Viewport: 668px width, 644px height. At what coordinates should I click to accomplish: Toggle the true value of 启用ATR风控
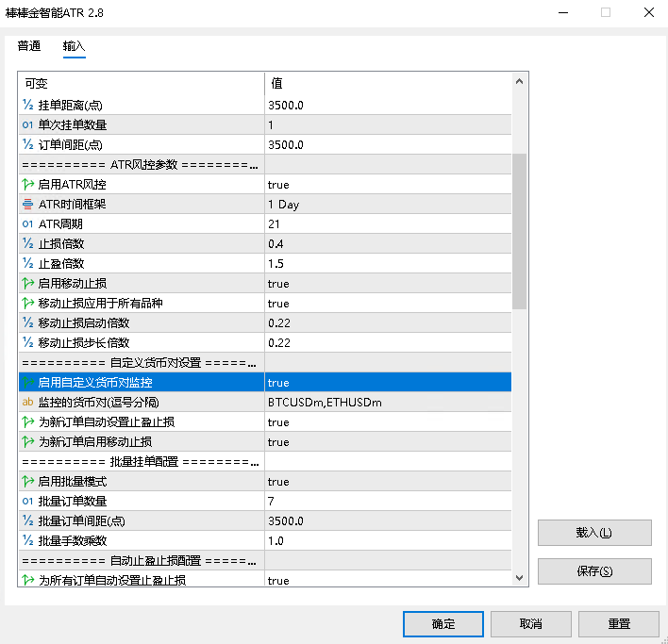tap(388, 184)
